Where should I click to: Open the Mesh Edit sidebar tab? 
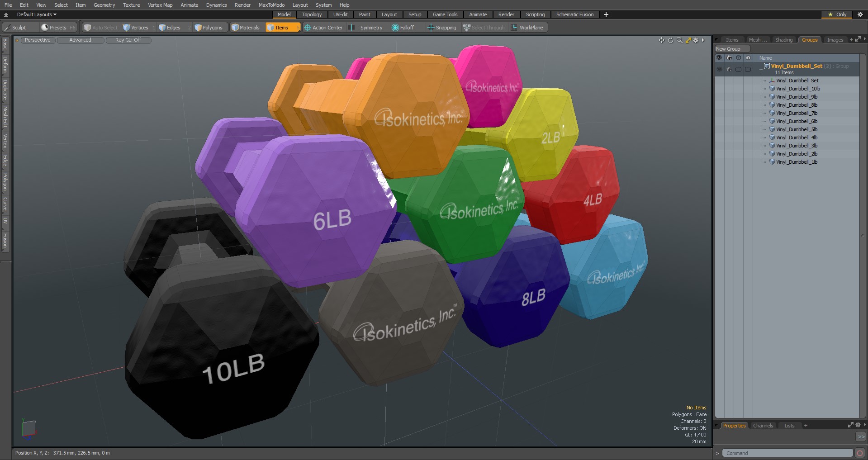(x=5, y=117)
